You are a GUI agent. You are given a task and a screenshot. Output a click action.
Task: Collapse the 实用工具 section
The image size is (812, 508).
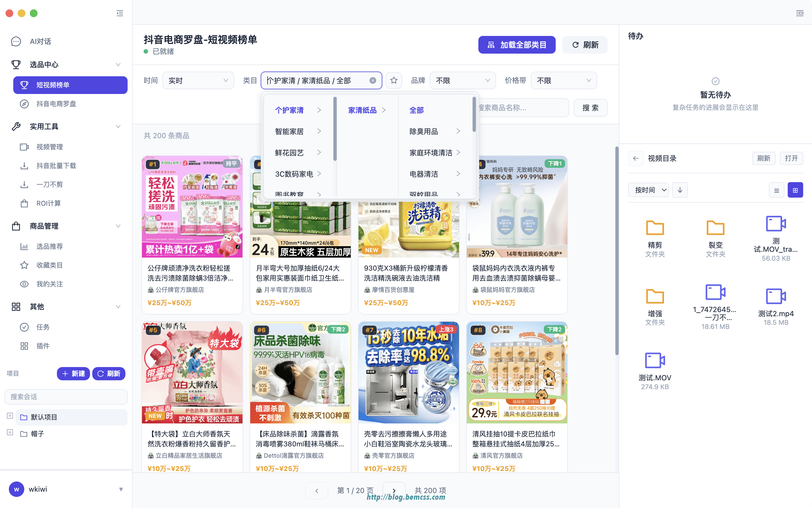click(x=118, y=127)
